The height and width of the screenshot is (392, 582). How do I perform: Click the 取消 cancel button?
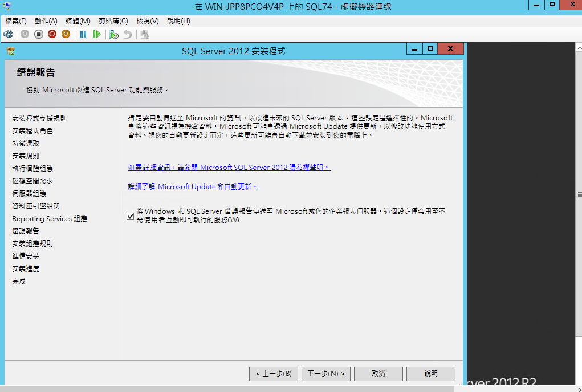click(x=378, y=374)
